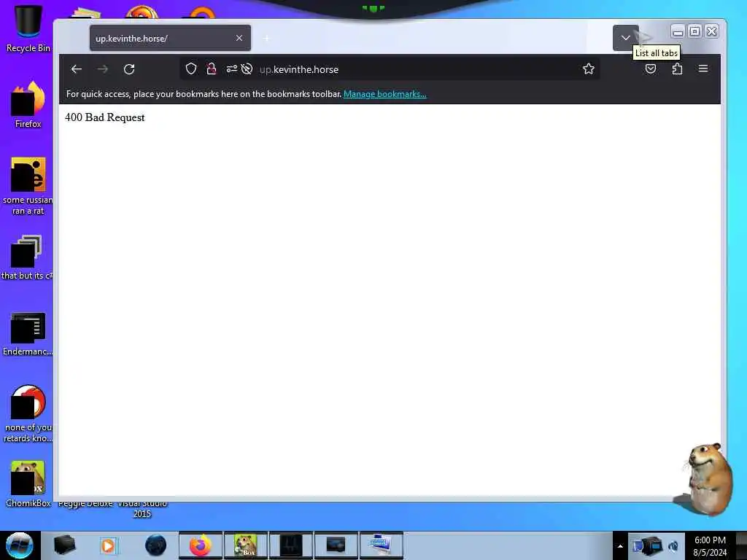Open the dark globe taskbar icon
This screenshot has height=560, width=747.
tap(155, 545)
